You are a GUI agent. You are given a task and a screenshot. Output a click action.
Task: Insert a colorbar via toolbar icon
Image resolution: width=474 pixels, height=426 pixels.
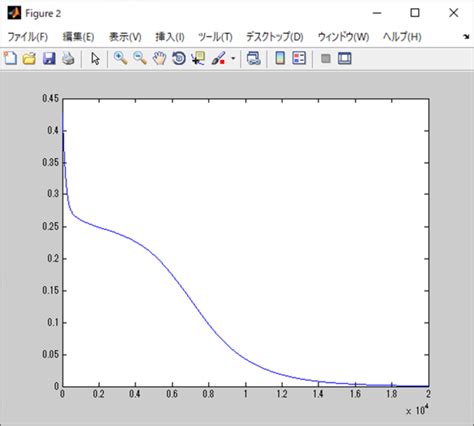point(280,58)
